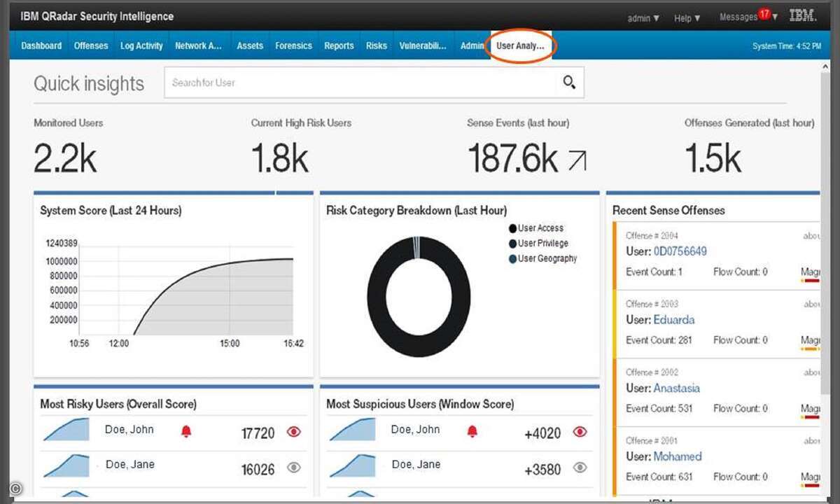Click the Sense Events 187.6k value

512,160
